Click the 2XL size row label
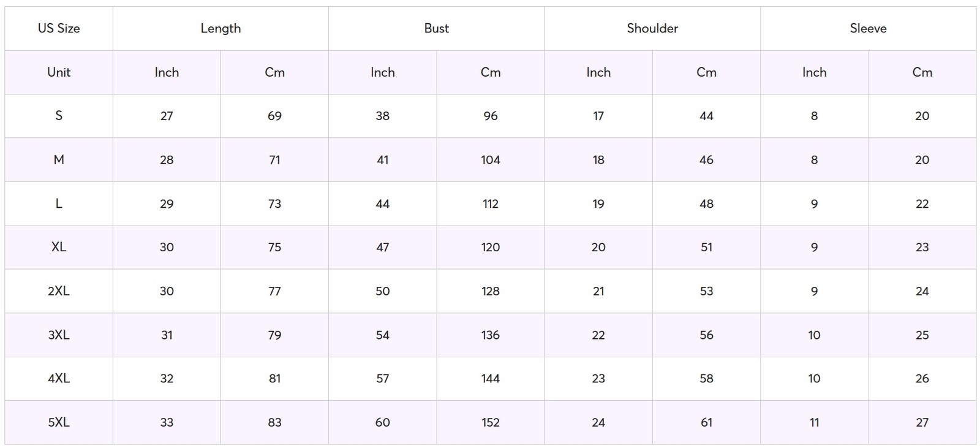Screen dimensions: 980x448 pyautogui.click(x=59, y=291)
